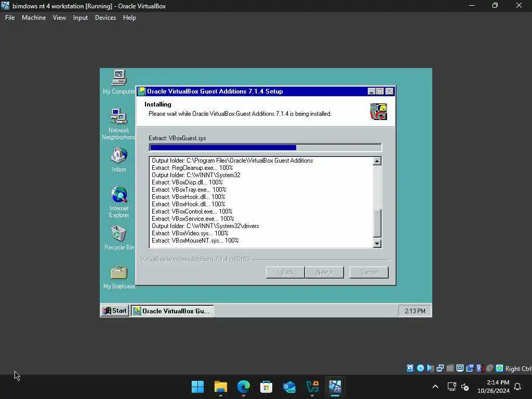Click 'Extract: VBoxService.exe... 100%' log line
The image size is (532, 399).
(x=193, y=219)
